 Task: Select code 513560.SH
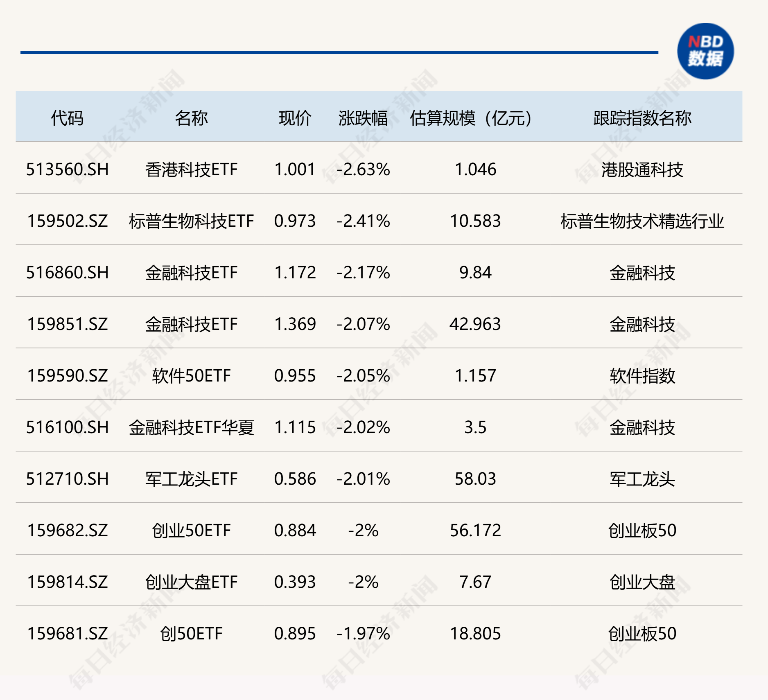(68, 169)
